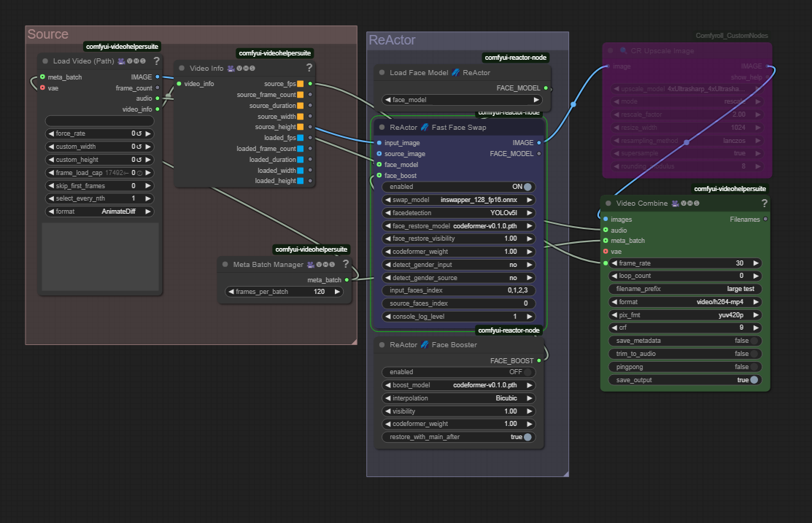Select the Source group title
Screen dimensions: 812x523
click(x=48, y=34)
